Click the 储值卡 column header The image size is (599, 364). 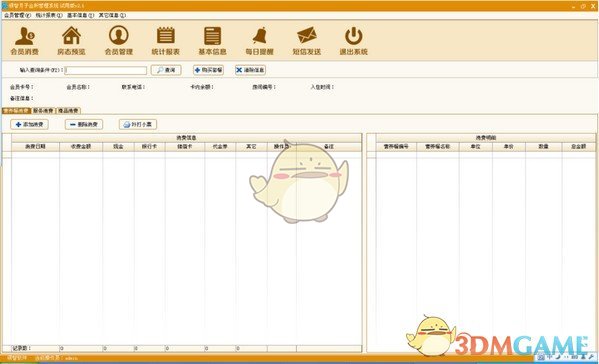pyautogui.click(x=185, y=146)
